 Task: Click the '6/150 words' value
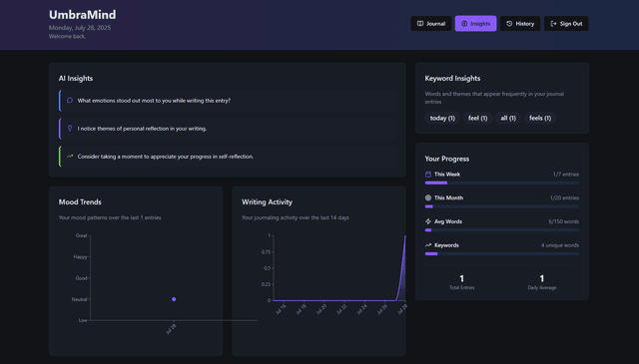pos(563,221)
